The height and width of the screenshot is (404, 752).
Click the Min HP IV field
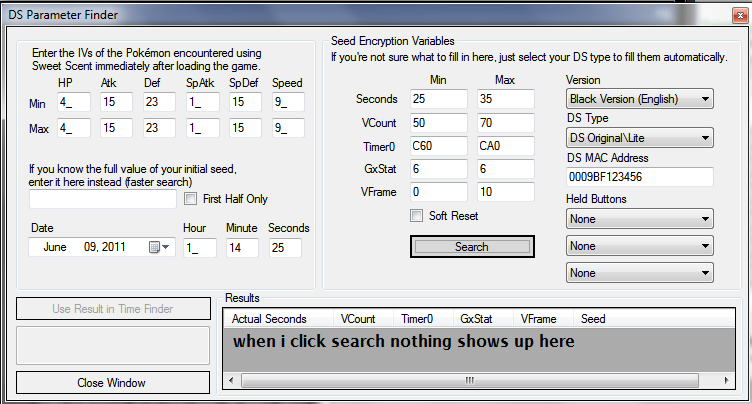(x=73, y=102)
